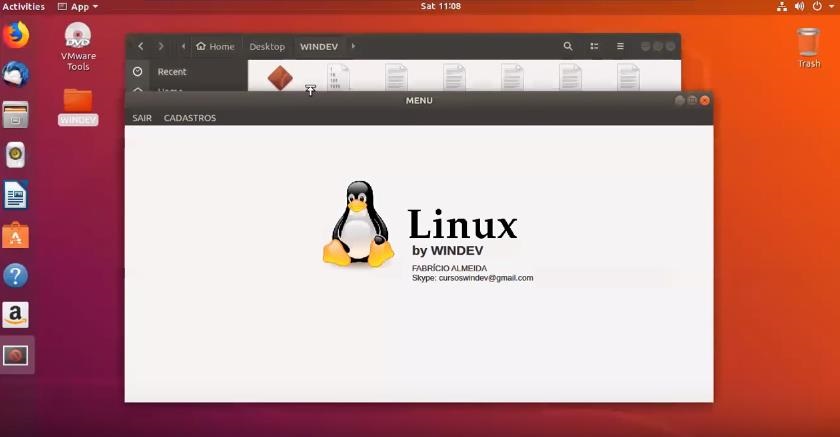Click the MENU window title bar text

pyautogui.click(x=419, y=100)
